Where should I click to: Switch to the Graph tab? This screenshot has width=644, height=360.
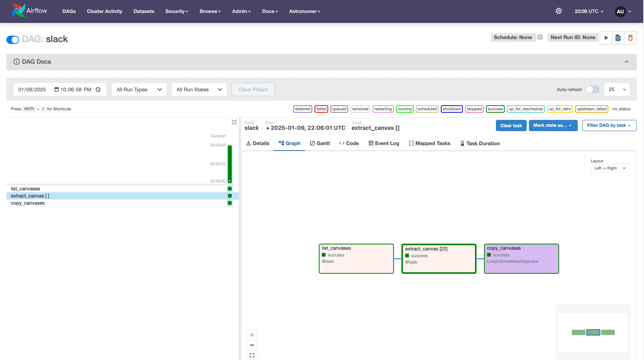point(290,143)
